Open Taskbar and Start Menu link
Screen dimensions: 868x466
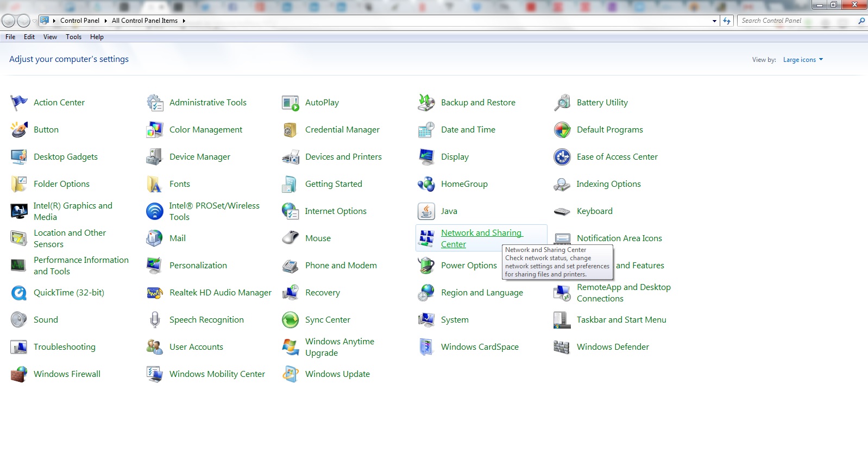point(621,320)
